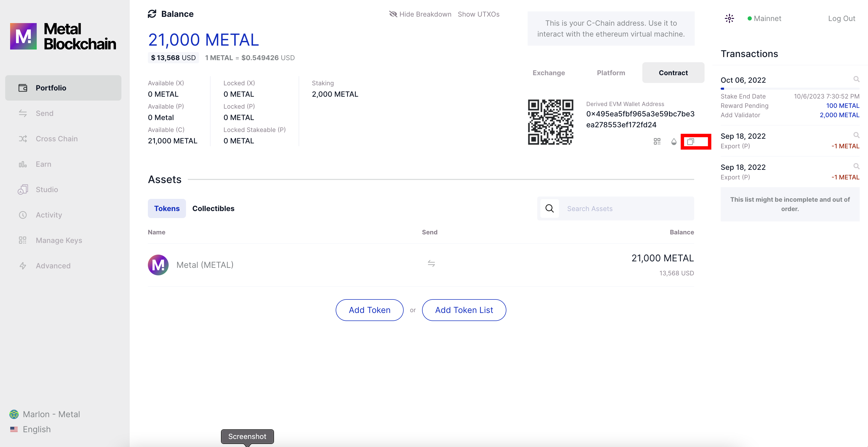Toggle the day/night theme sun icon

pyautogui.click(x=729, y=18)
